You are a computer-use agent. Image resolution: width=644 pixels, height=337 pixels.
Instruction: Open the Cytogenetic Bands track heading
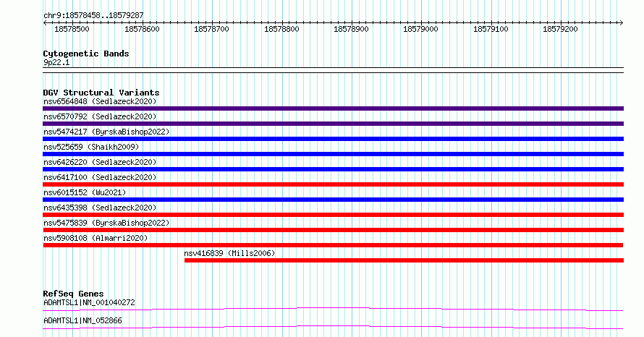pyautogui.click(x=86, y=54)
